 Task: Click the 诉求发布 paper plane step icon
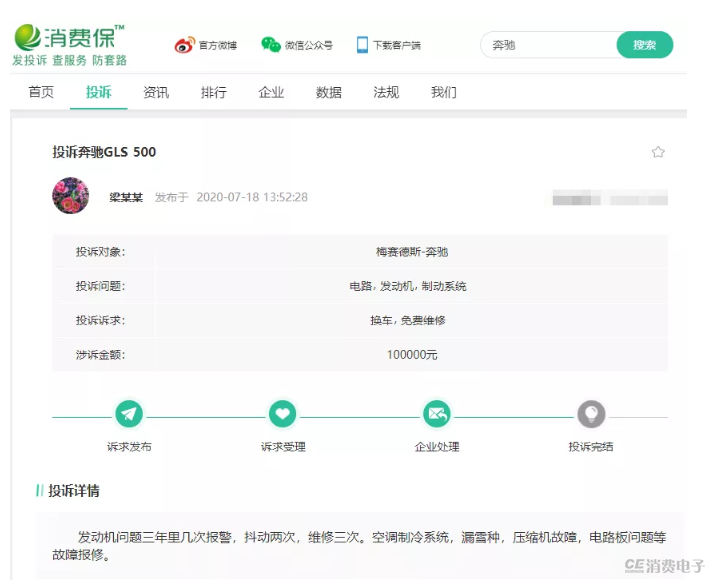(129, 414)
